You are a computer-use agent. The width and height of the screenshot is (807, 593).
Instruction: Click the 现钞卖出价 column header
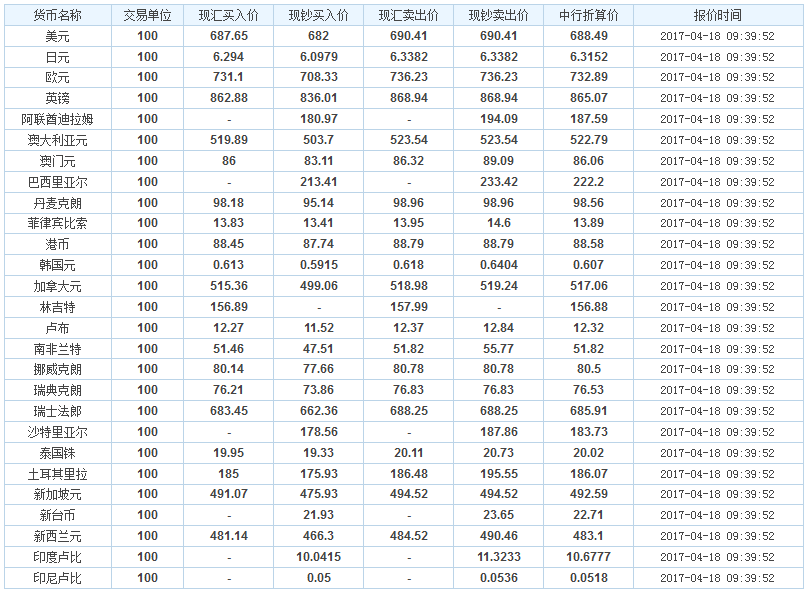(498, 15)
